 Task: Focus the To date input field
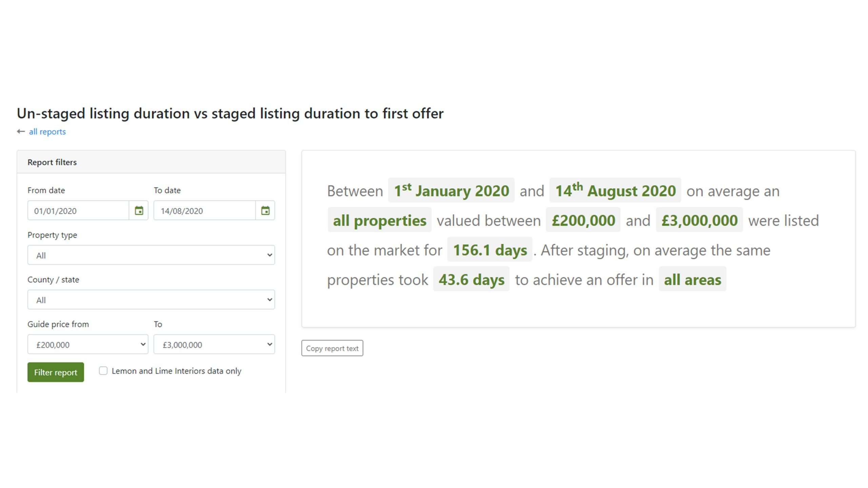[x=205, y=210]
